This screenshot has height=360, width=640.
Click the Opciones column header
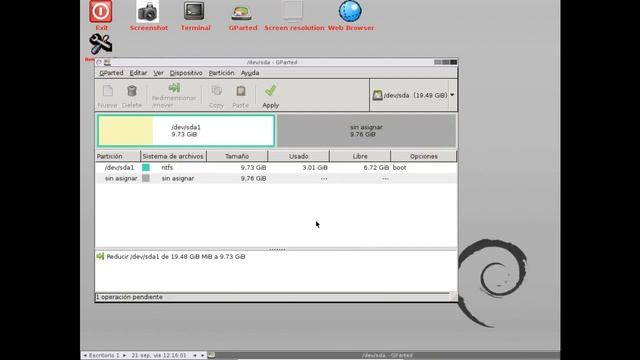pos(424,156)
